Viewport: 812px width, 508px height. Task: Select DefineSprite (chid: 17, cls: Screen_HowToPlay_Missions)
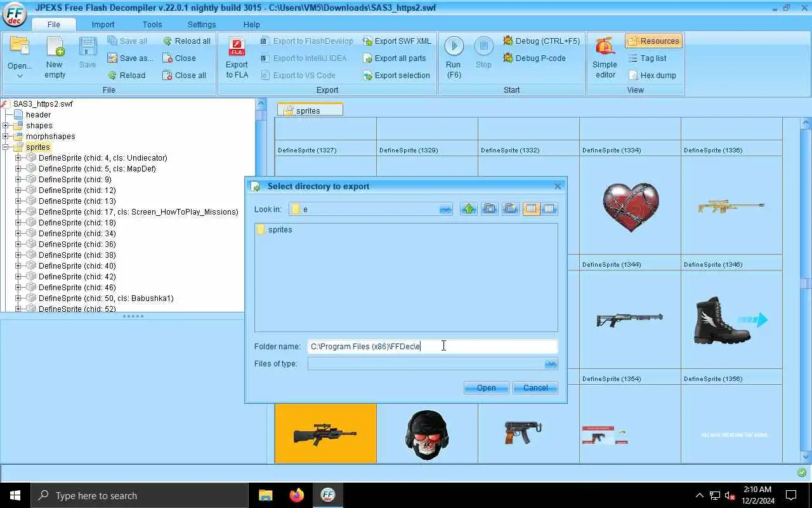(132, 212)
